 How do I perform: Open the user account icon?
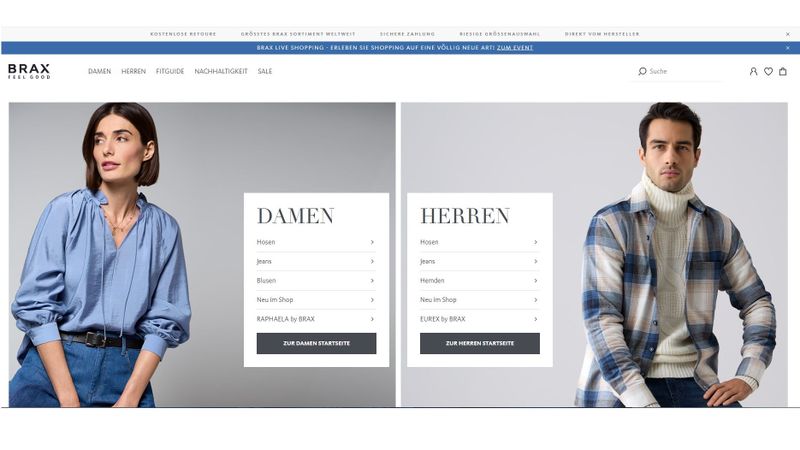click(753, 71)
